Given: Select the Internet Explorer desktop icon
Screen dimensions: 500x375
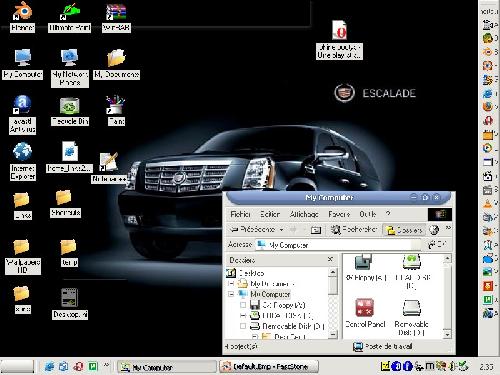Looking at the screenshot, I should point(22,161).
